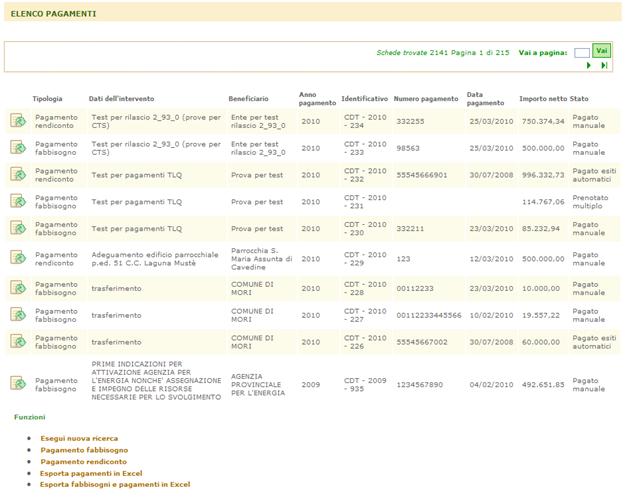The image size is (625, 504).
Task: Click amount 60.000,00
Action: pos(541,342)
